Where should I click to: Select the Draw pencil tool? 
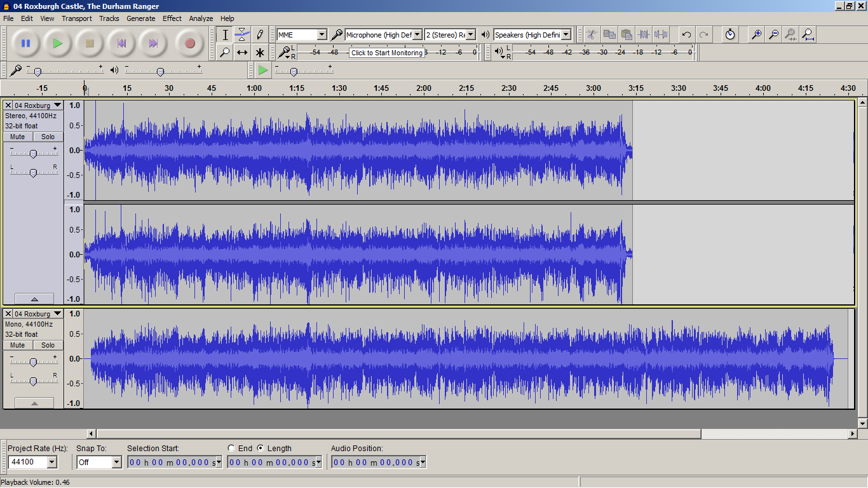(x=259, y=34)
